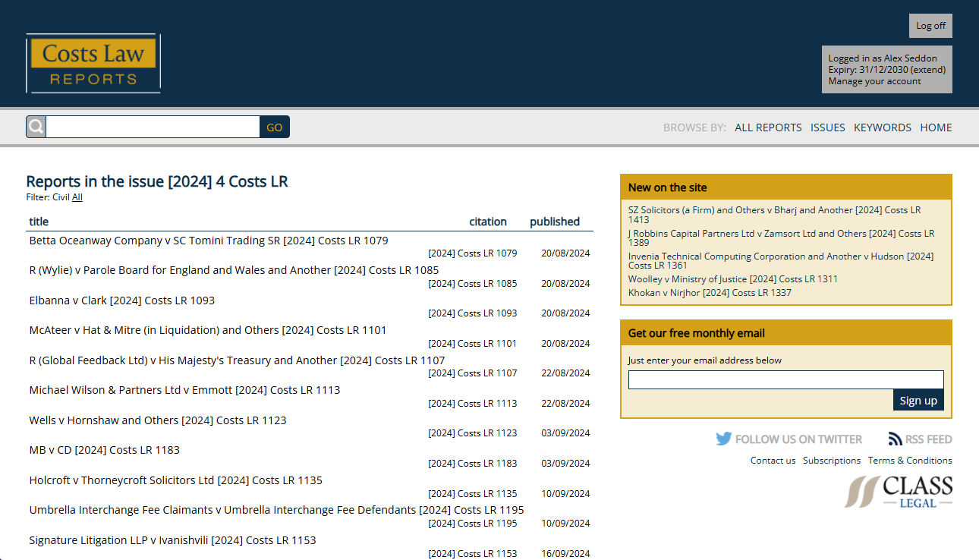Select the All filter link
The width and height of the screenshot is (979, 560).
[x=77, y=197]
